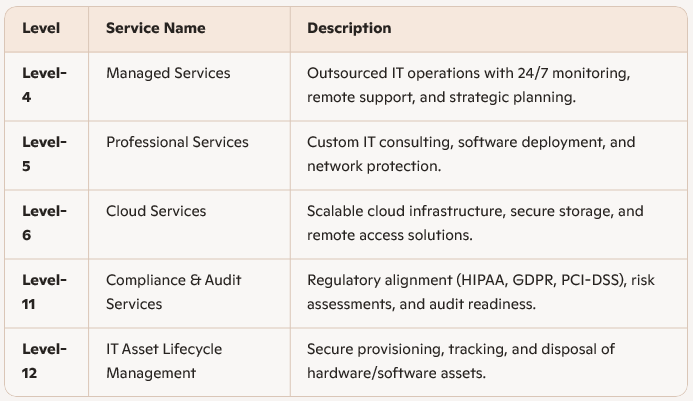Click the Description column header
This screenshot has width=693, height=401.
349,29
